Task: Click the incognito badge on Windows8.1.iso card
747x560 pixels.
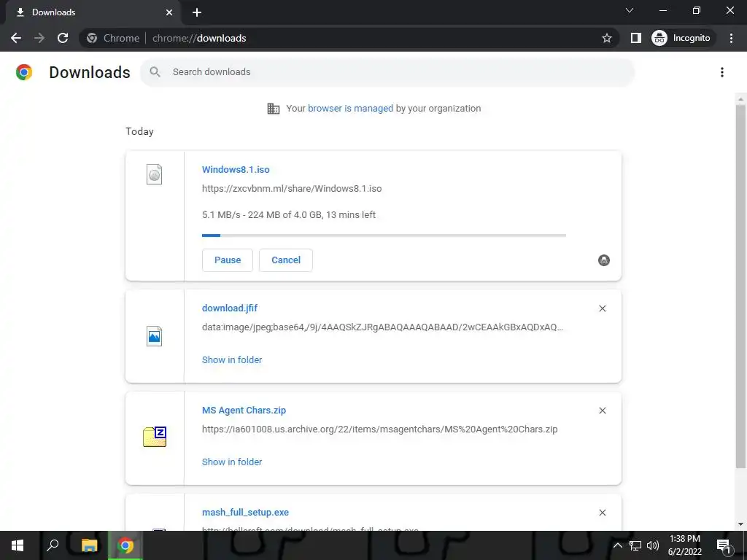Action: click(x=603, y=260)
